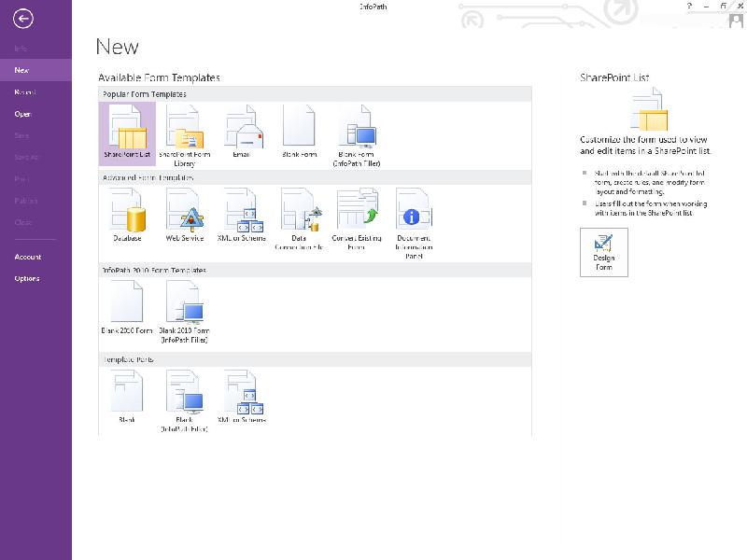Image resolution: width=747 pixels, height=560 pixels.
Task: Select the Blank template part
Action: [127, 398]
